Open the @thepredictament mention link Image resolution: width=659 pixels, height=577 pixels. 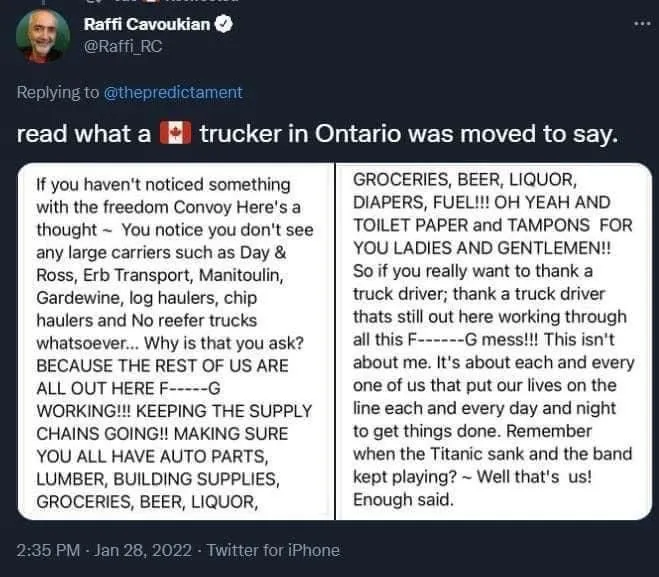pyautogui.click(x=174, y=92)
